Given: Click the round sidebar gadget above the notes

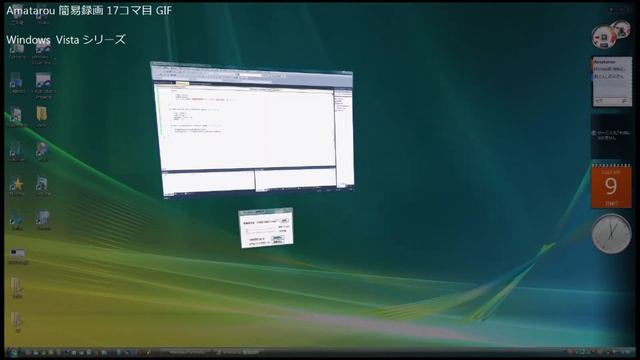Looking at the screenshot, I should tap(611, 34).
